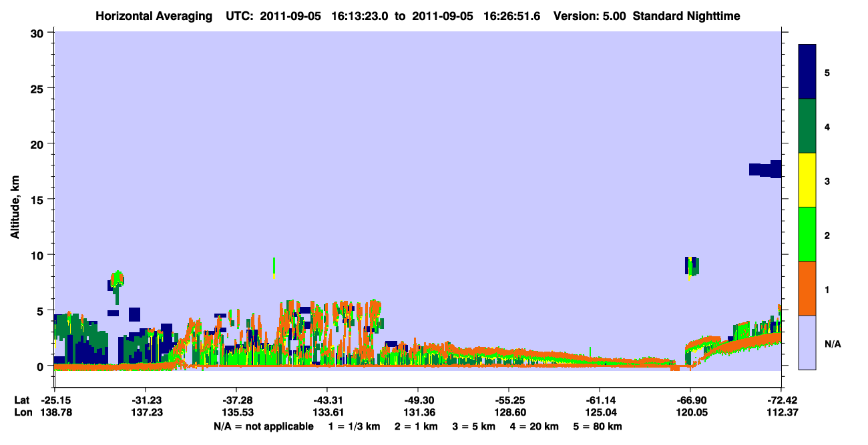This screenshot has height=445, width=868.
Task: Click the 'Lon' row label
Action: 22,412
